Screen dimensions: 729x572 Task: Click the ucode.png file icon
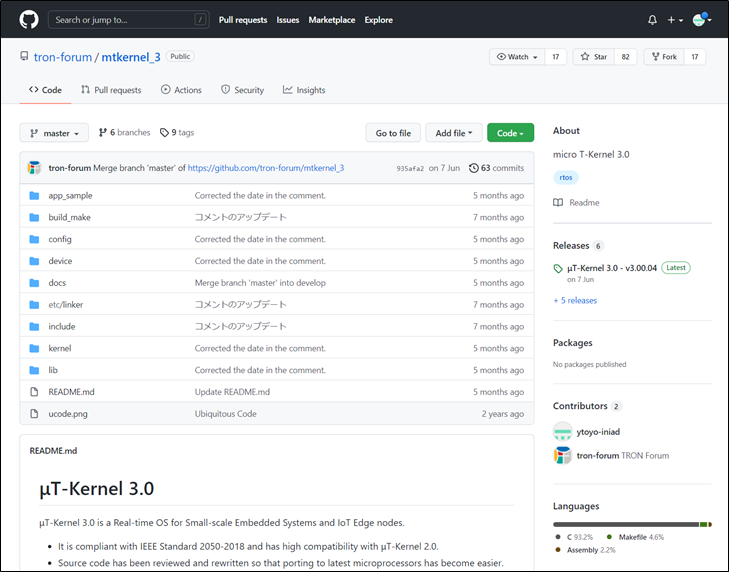click(x=34, y=414)
